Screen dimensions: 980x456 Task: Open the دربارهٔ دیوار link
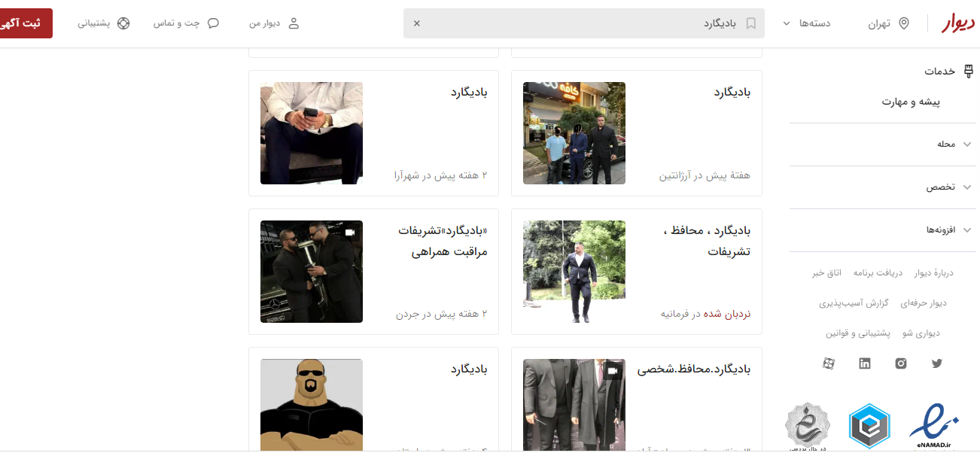933,272
